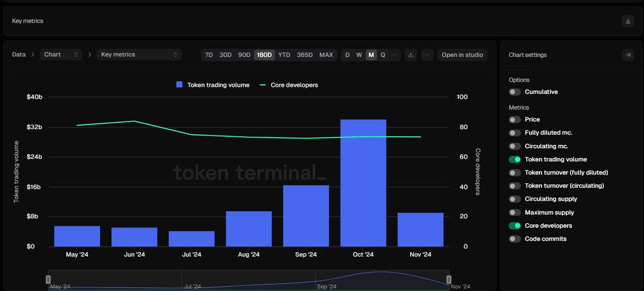Enable the Cumulative option
The height and width of the screenshot is (291, 644).
[x=515, y=92]
